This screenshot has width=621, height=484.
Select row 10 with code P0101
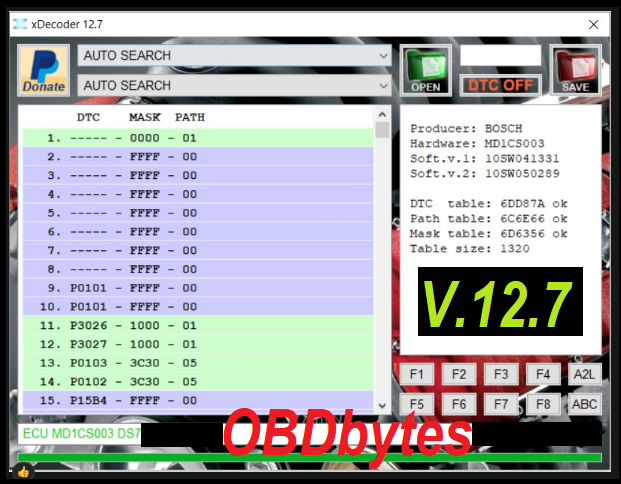coord(198,307)
